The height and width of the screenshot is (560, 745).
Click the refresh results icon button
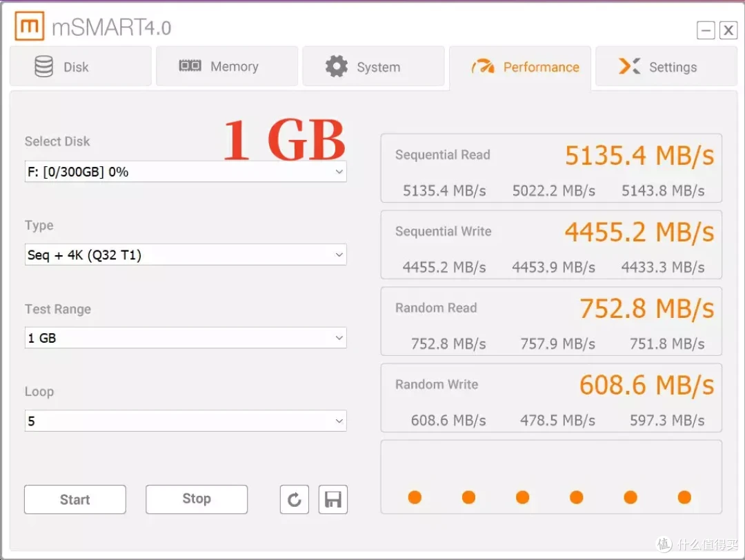pyautogui.click(x=295, y=499)
